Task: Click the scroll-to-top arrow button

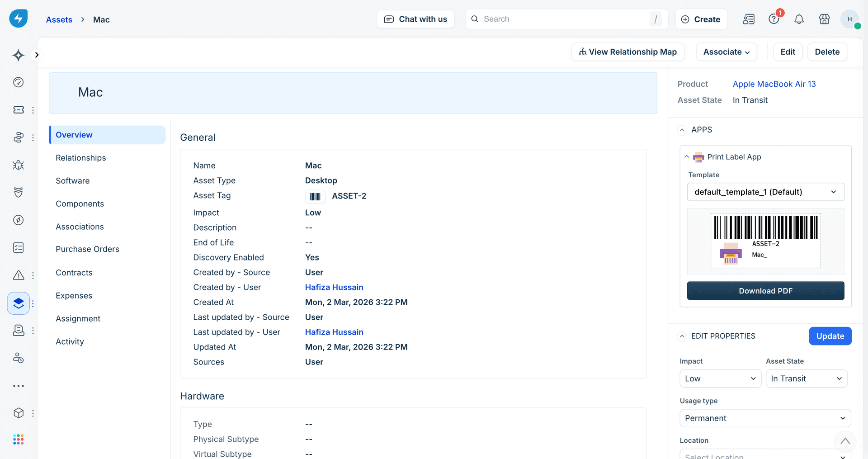Action: tap(845, 441)
